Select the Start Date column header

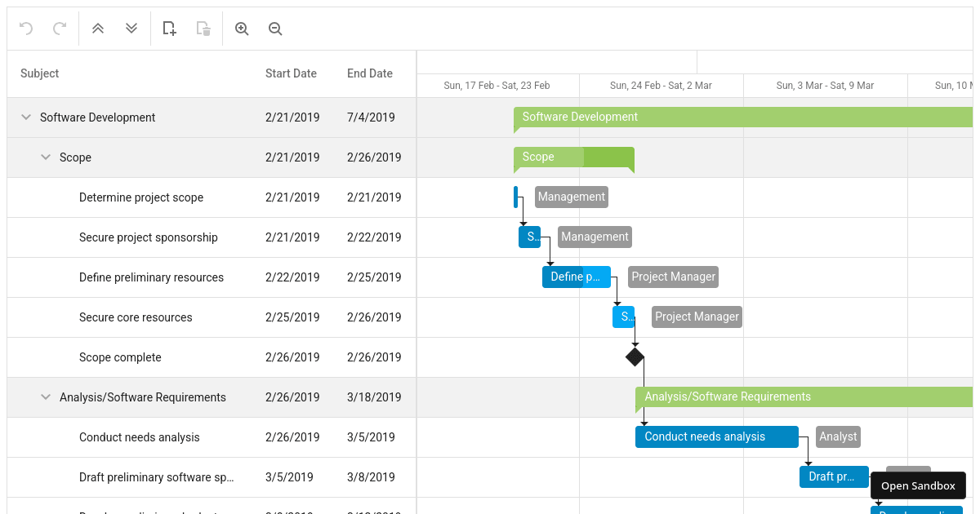click(x=291, y=73)
